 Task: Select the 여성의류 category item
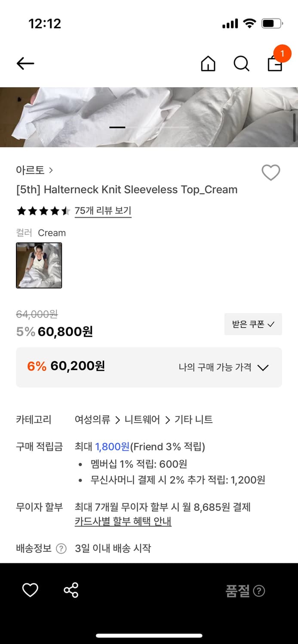tap(92, 419)
